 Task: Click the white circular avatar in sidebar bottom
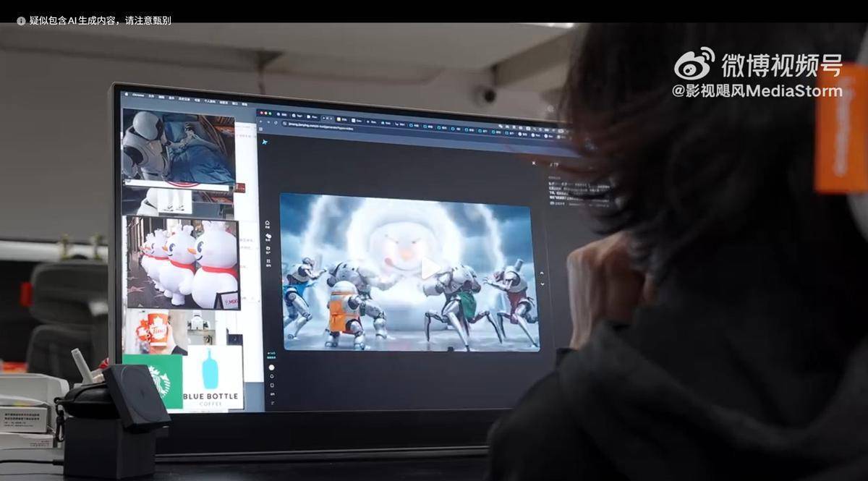click(272, 367)
